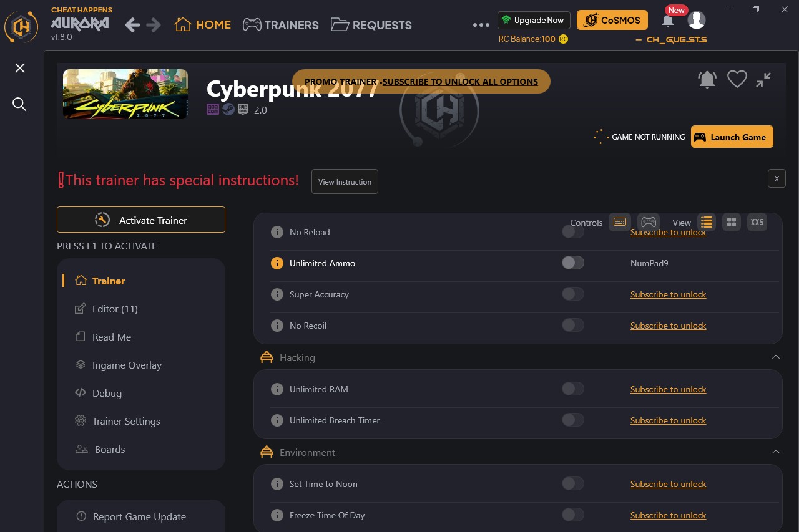Add Cyberpunk 2077 to favorites heart
Image resolution: width=799 pixels, height=532 pixels.
(x=737, y=79)
